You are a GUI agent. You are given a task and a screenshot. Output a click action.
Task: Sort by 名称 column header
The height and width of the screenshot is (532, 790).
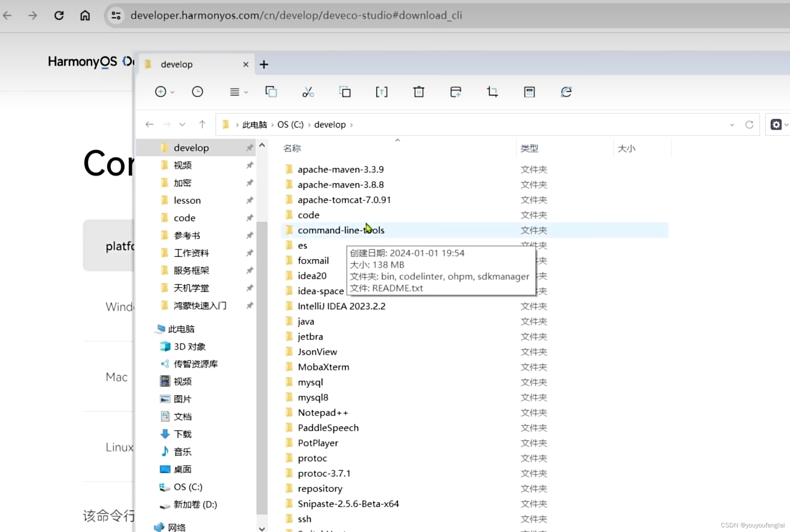[x=292, y=148]
